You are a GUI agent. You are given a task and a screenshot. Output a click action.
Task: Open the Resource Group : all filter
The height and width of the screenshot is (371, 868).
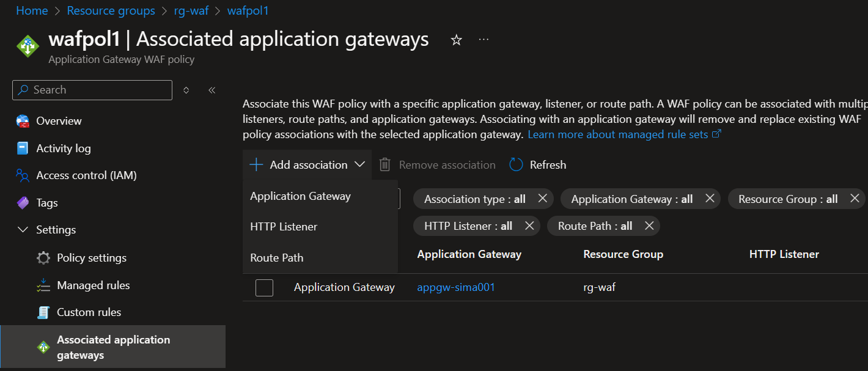(788, 199)
